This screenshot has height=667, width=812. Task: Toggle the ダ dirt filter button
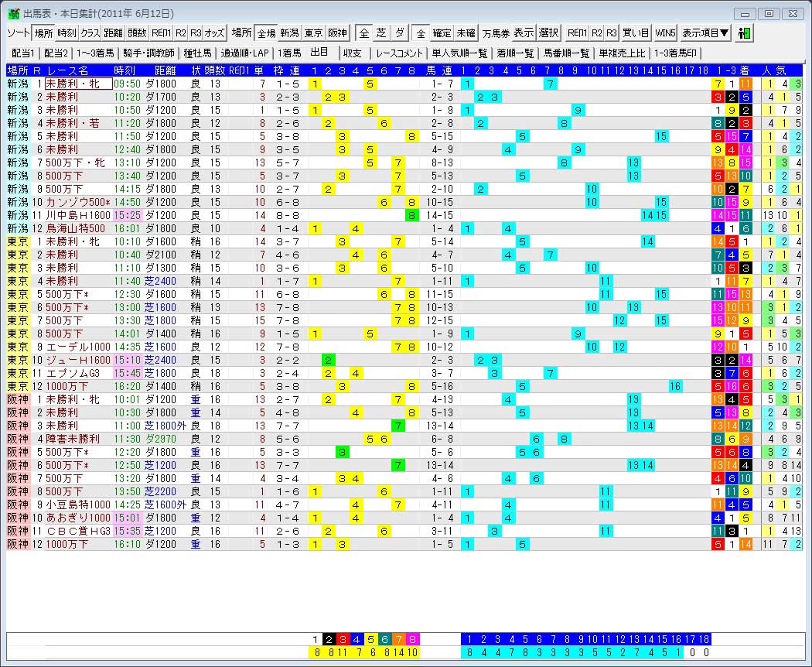click(x=399, y=33)
